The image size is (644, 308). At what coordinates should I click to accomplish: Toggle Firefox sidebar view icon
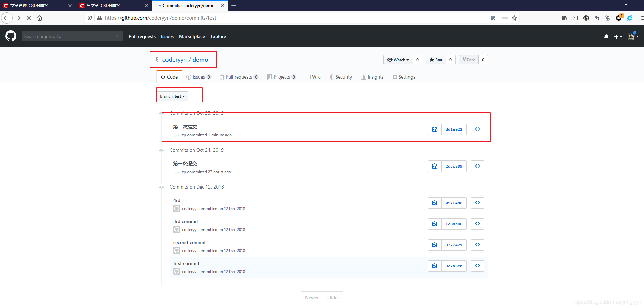575,18
